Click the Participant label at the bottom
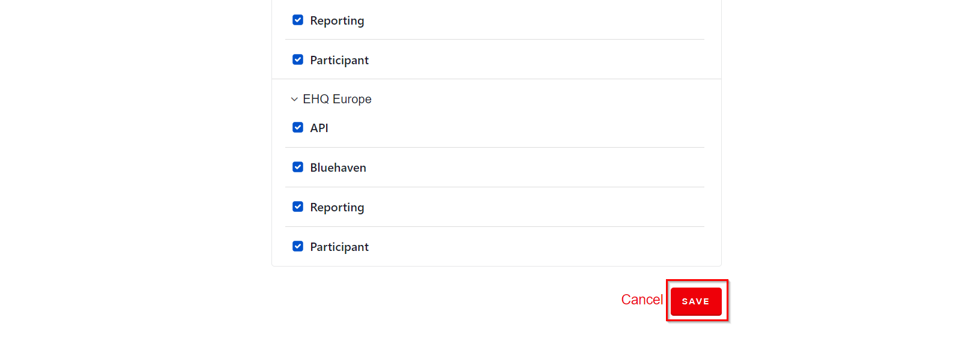 (339, 246)
